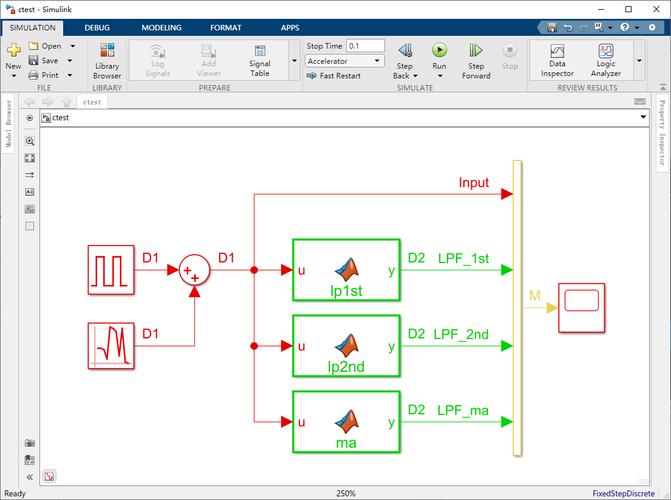The image size is (671, 500).
Task: Click the quick access save icon
Action: pos(552,28)
